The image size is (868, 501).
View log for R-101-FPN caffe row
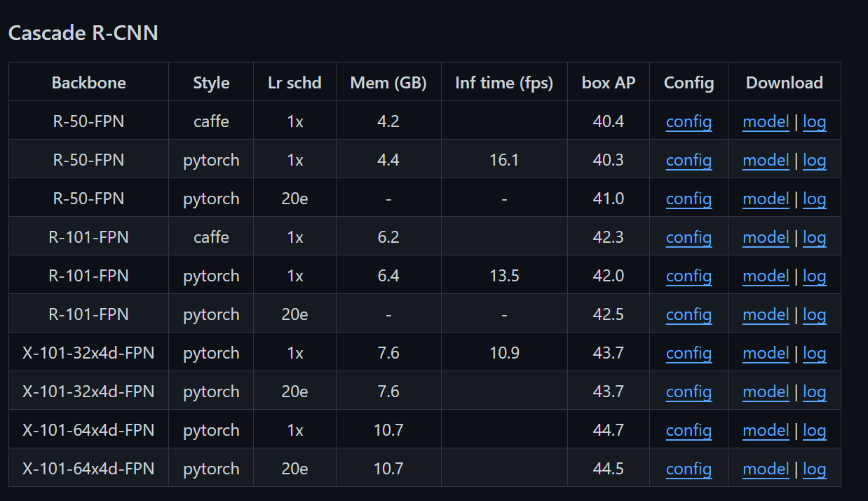814,237
